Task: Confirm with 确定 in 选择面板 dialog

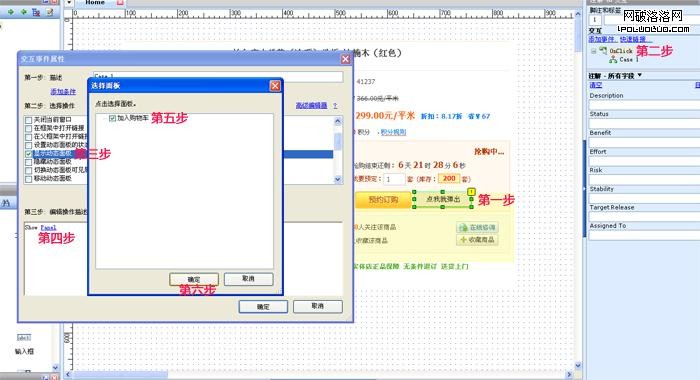Action: pos(194,279)
